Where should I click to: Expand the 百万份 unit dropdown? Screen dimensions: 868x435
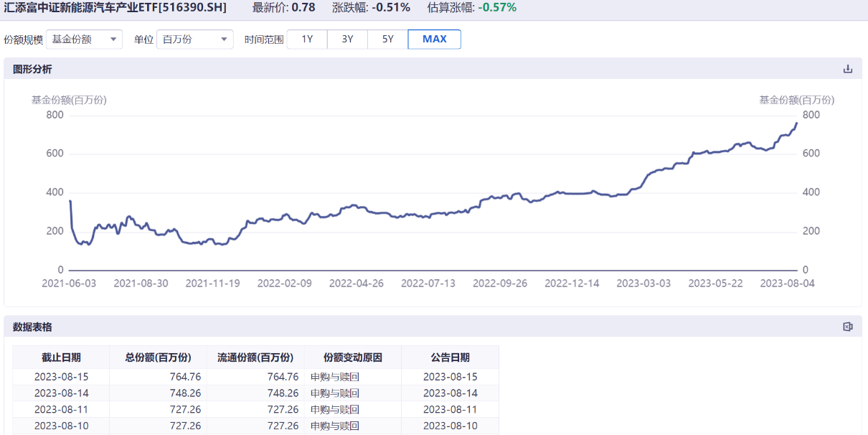click(x=194, y=39)
